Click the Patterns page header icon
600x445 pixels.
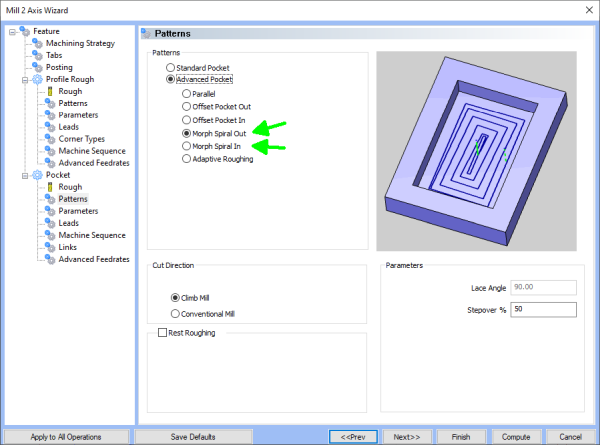146,33
